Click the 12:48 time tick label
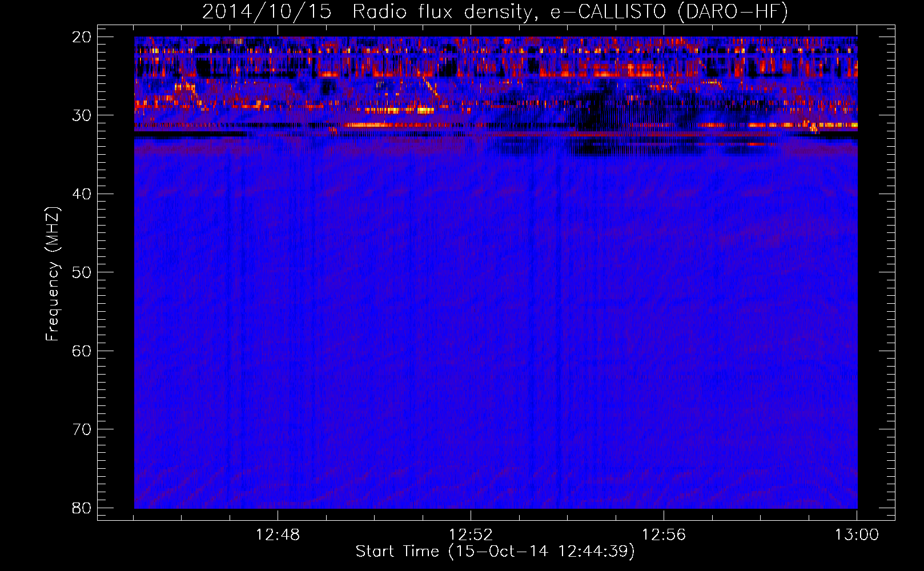Screen dimensions: 924x571 pyautogui.click(x=278, y=535)
